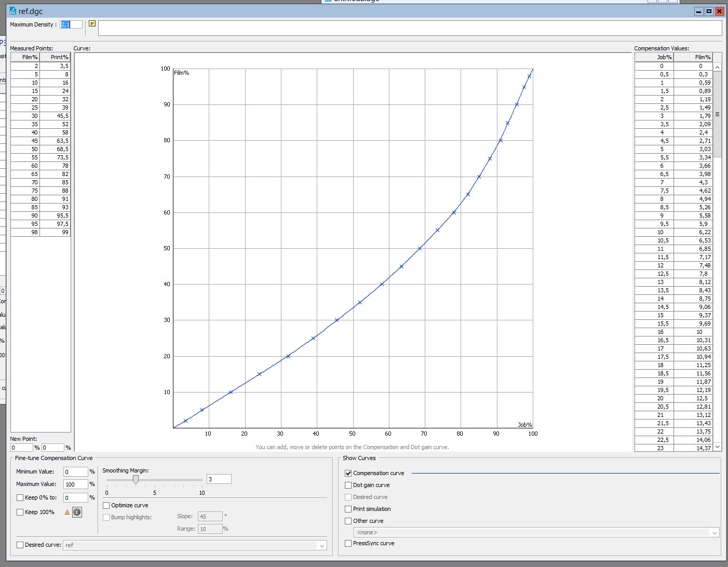
Task: Click measured Print% cell '68,5'
Action: click(x=55, y=149)
